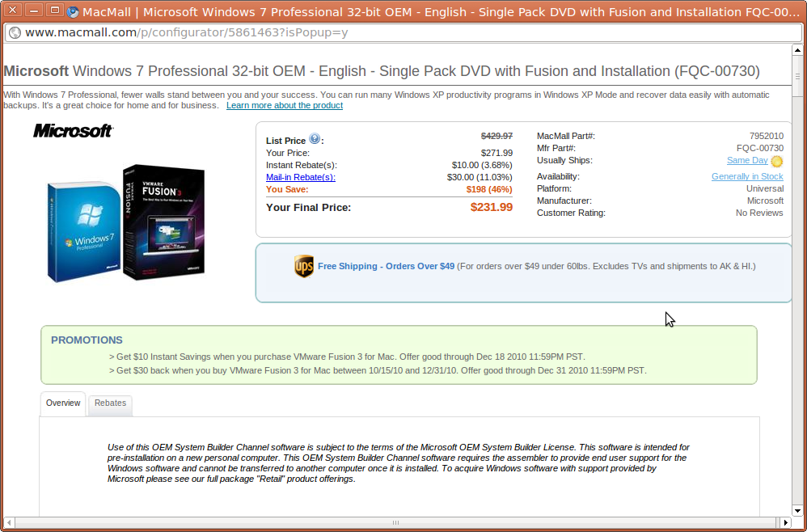Click the UPS shield logo

[304, 266]
